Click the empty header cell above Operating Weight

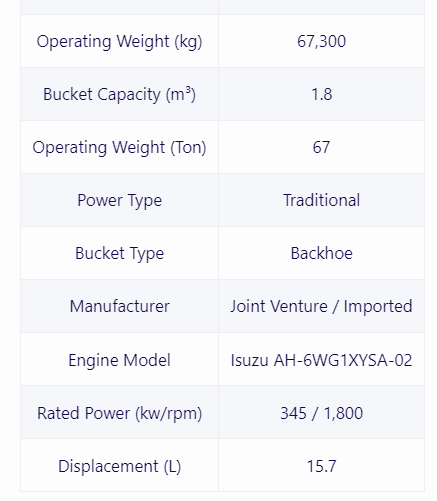119,7
